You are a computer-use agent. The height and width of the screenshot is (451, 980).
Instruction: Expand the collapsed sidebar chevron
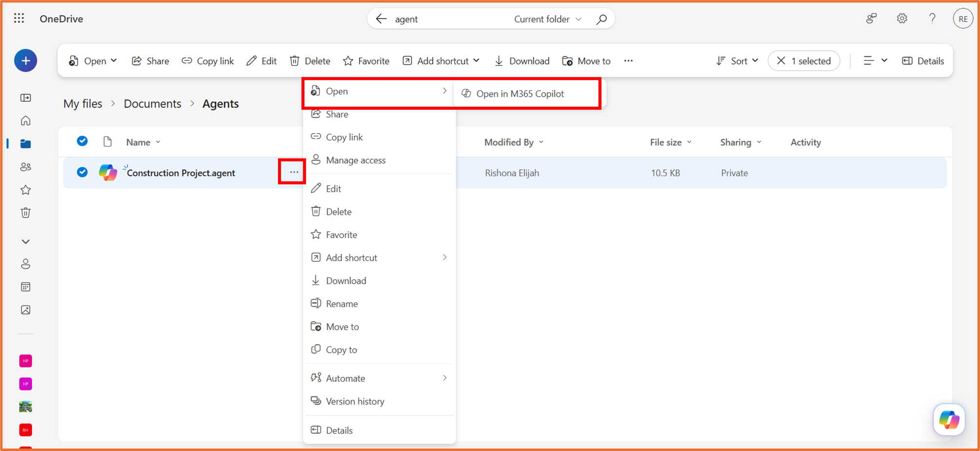tap(26, 242)
